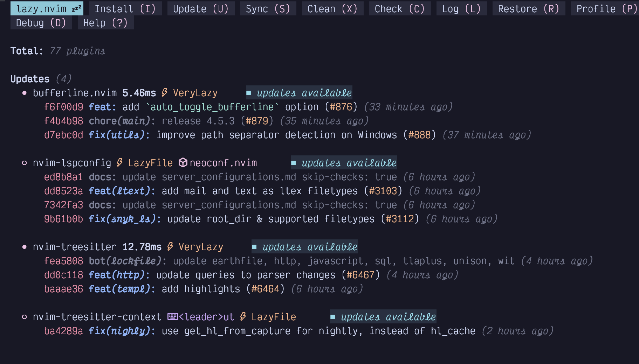Open the Sync (S) tab
The image size is (639, 364).
(x=268, y=9)
